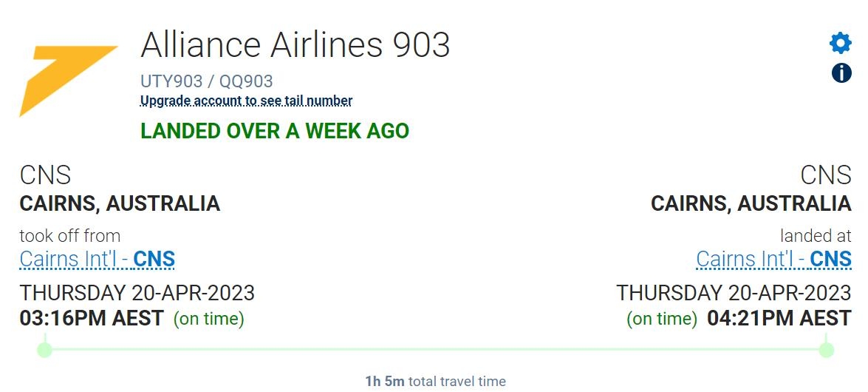Open the arrival Cairns Int'l - CNS link
Screen dimensions: 868x392
[x=773, y=259]
